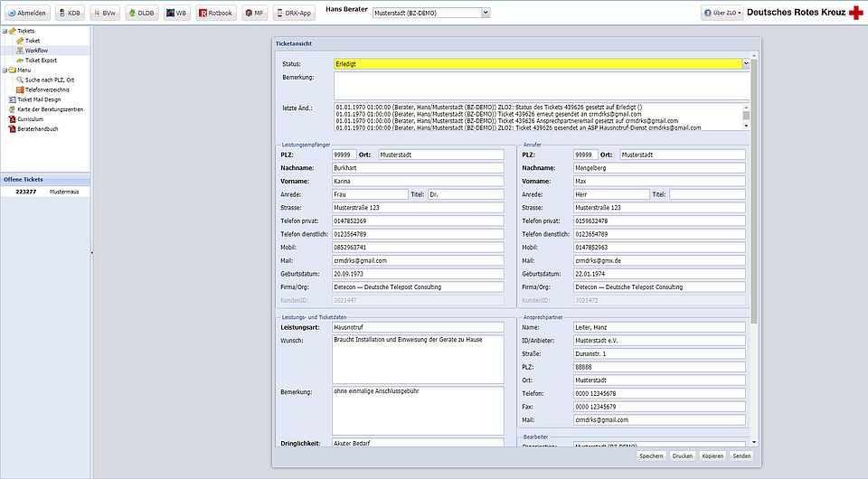Open the BVw toolbar shortcut

point(104,14)
